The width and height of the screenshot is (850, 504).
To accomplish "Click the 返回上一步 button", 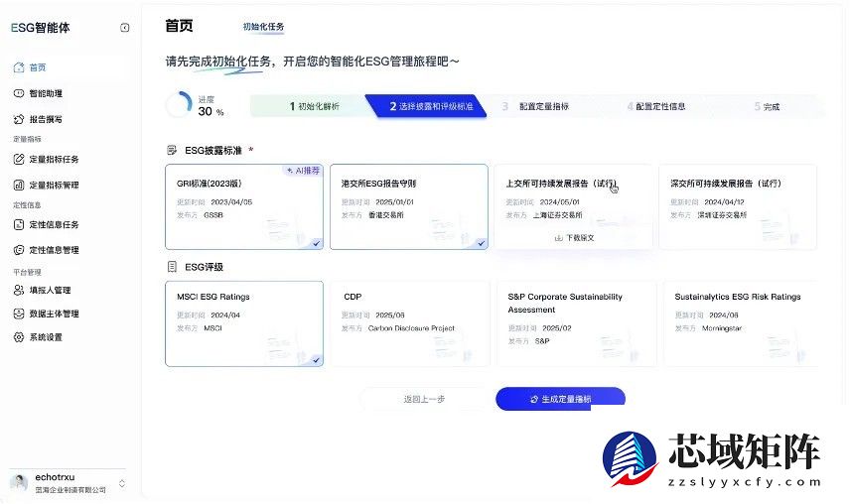I will [424, 399].
